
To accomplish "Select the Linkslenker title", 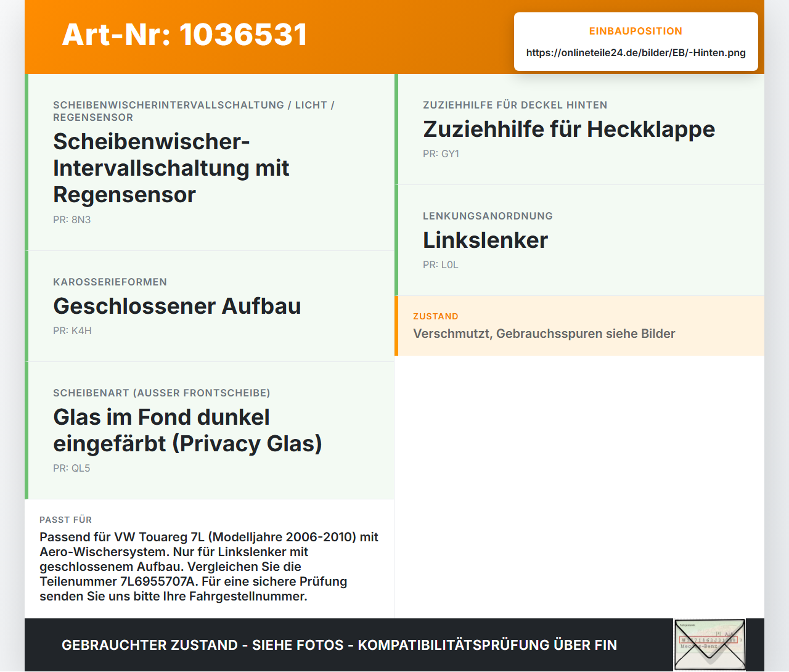I will point(485,240).
